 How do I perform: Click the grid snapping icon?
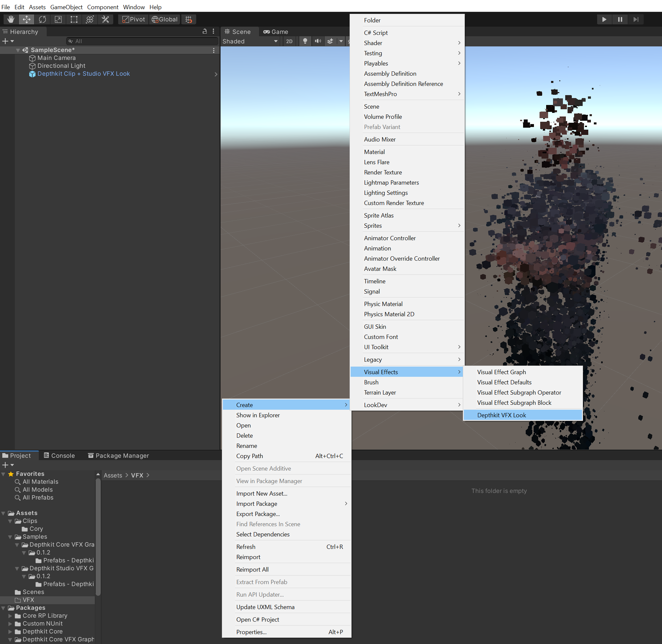[x=189, y=19]
